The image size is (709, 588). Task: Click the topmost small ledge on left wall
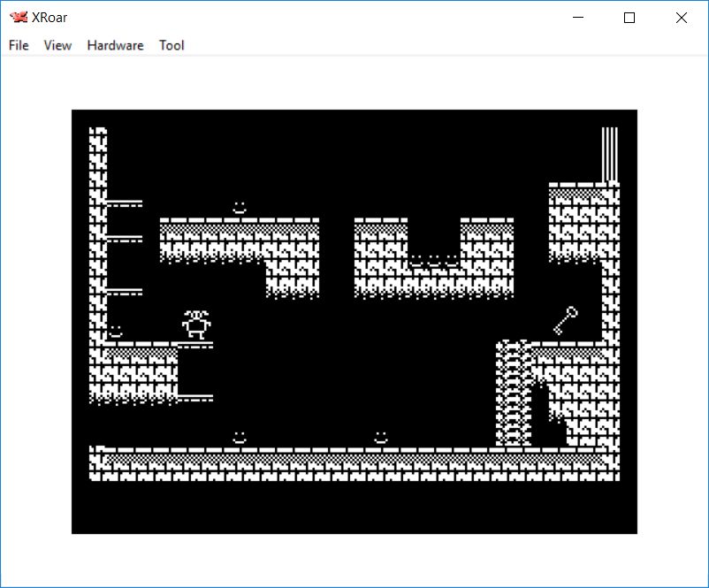[x=124, y=203]
